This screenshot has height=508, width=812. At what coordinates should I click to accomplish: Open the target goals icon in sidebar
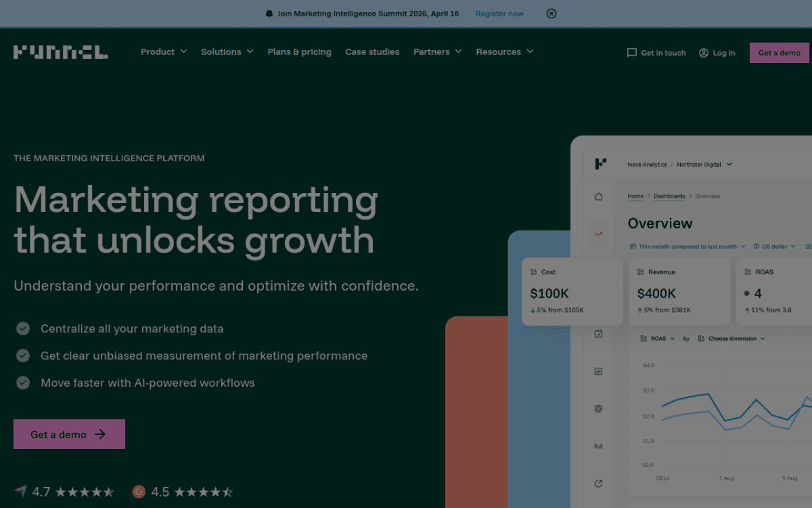598,408
